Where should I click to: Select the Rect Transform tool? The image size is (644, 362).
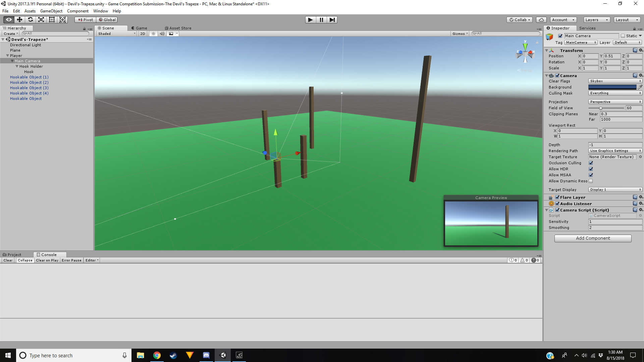coord(52,20)
